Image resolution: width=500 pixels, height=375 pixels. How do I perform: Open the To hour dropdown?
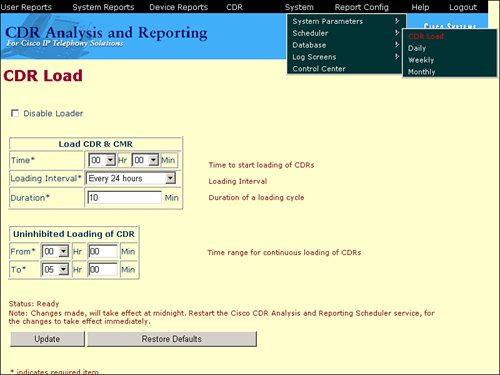(x=55, y=269)
